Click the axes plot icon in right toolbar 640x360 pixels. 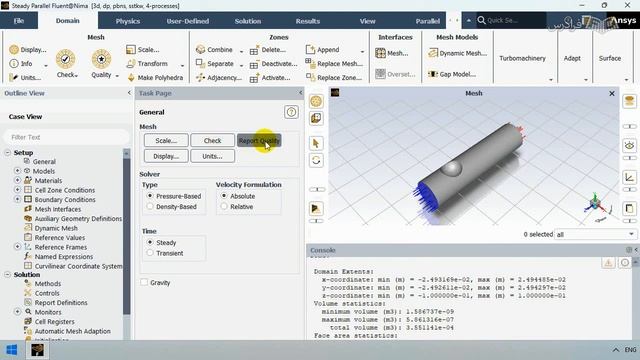click(629, 177)
